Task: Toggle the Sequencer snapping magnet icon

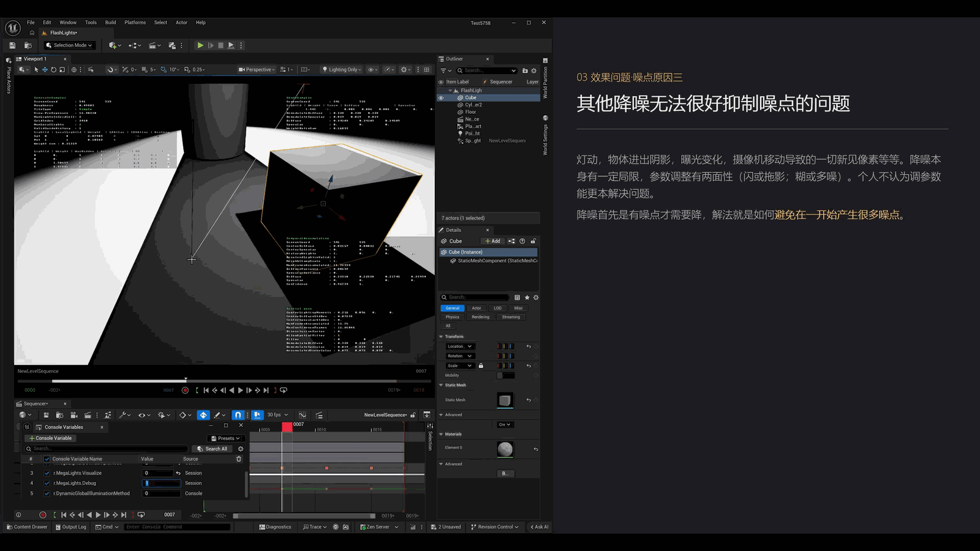Action: [x=238, y=415]
